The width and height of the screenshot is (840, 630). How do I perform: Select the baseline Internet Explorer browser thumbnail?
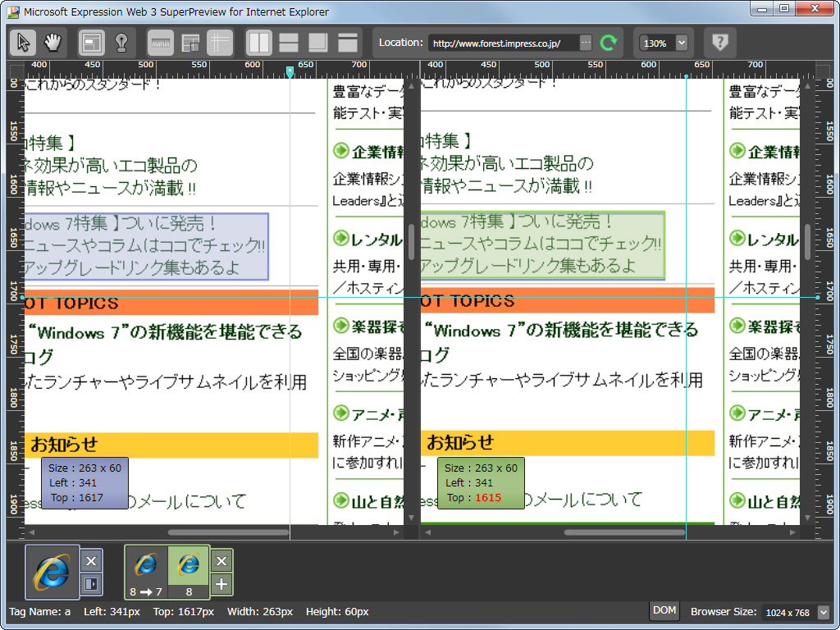click(x=52, y=572)
